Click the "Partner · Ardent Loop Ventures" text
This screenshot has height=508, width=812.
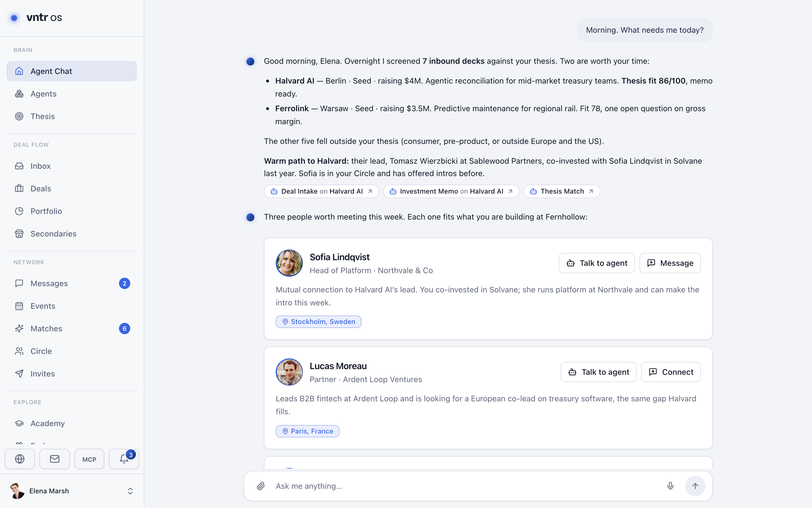click(x=366, y=379)
